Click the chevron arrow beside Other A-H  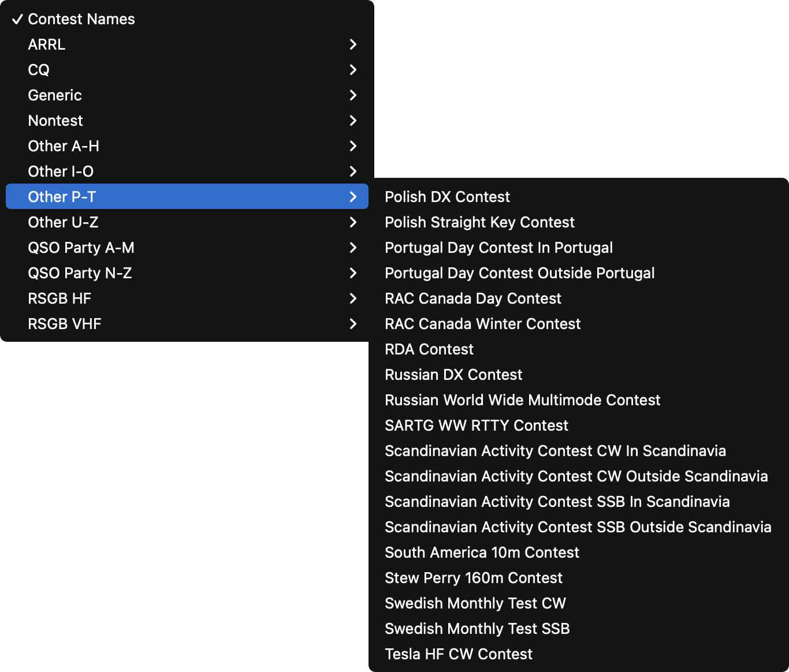point(353,146)
